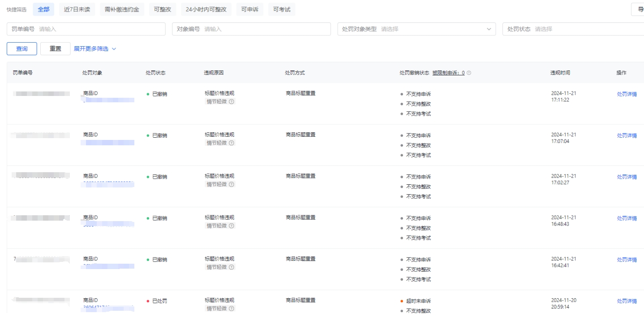Switch to 近7日未读 quick filter
The height and width of the screenshot is (322, 644).
point(77,9)
